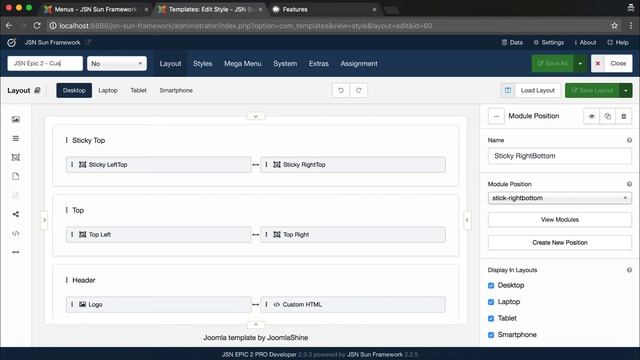The height and width of the screenshot is (360, 640).
Task: Open the Mega Menu tab
Action: click(242, 63)
